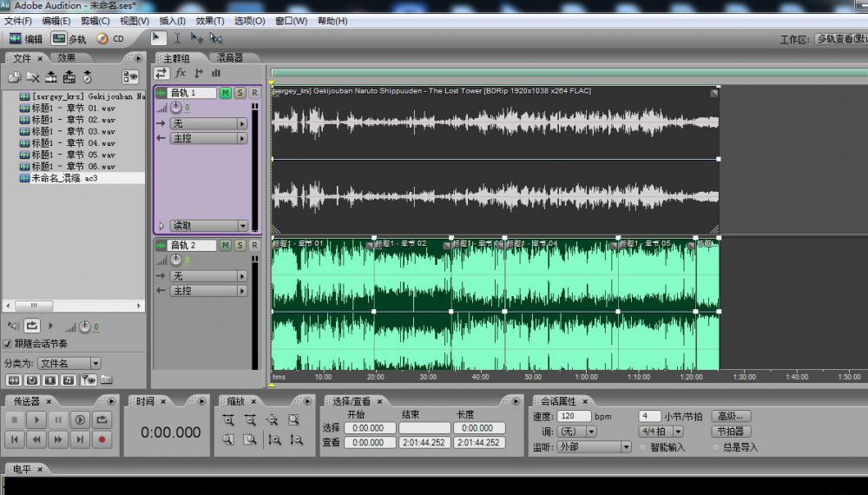Click Play Looped button in Transport

(x=102, y=419)
